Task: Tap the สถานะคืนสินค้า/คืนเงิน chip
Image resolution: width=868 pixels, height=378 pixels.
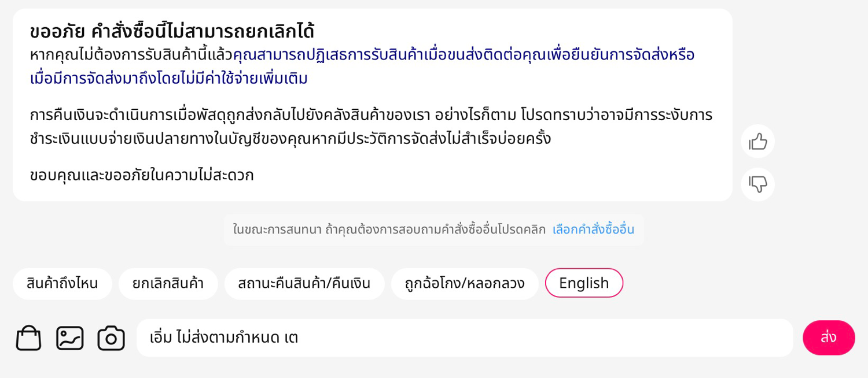Action: [x=304, y=284]
